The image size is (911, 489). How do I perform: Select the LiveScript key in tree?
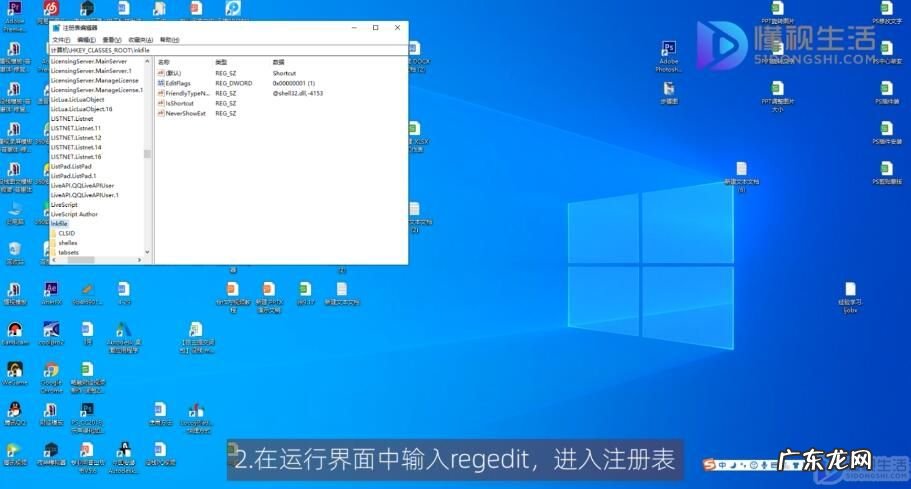tap(64, 205)
